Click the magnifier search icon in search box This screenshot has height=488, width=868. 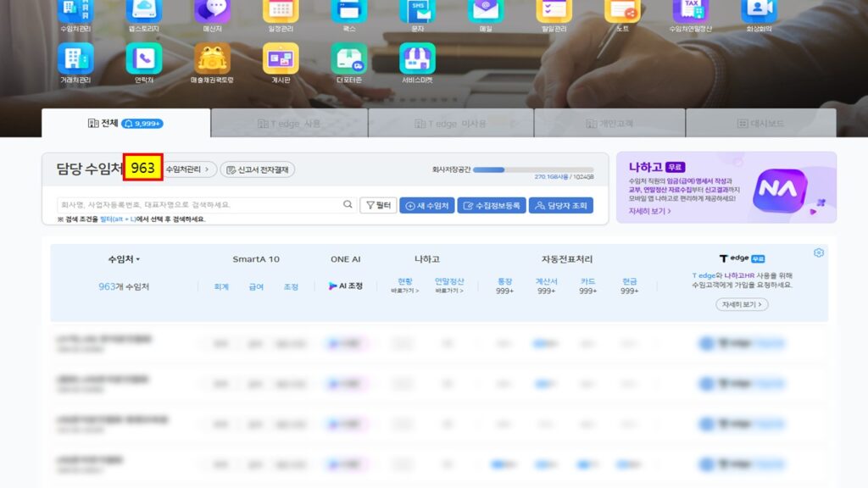348,205
